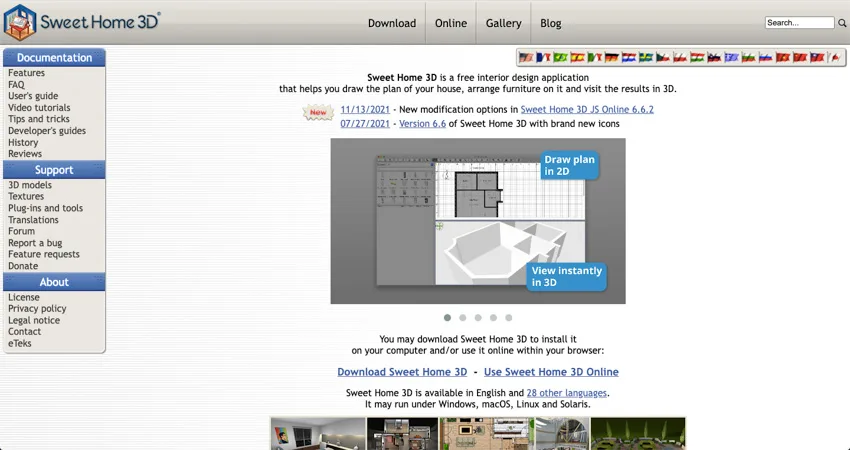Open the User's guide link
Viewport: 850px width, 450px height.
33,96
